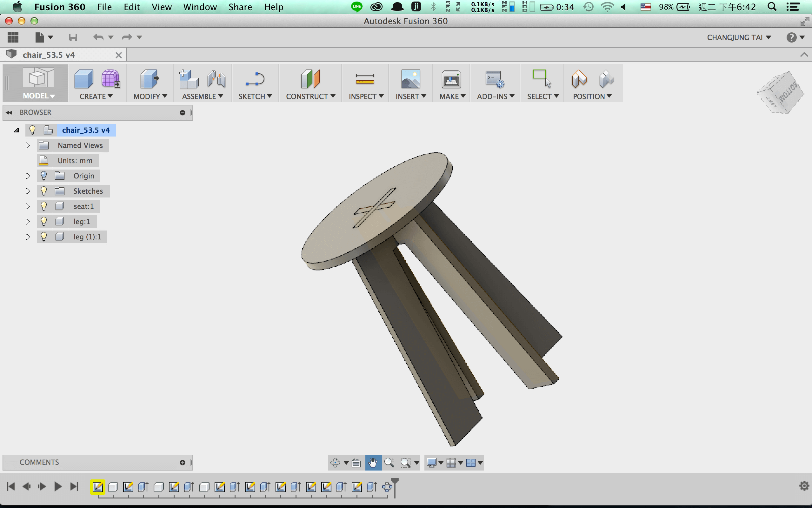Click the Add-Ins scripts icon
The width and height of the screenshot is (812, 508).
click(x=495, y=79)
